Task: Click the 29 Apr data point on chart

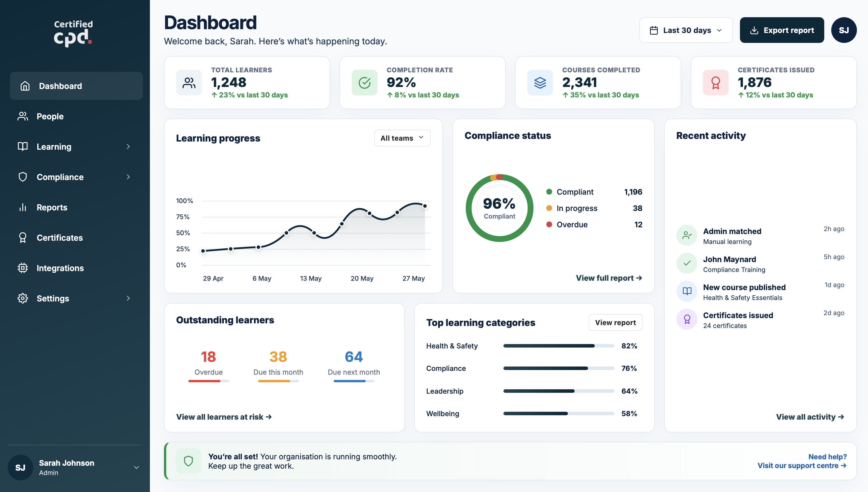Action: [203, 251]
